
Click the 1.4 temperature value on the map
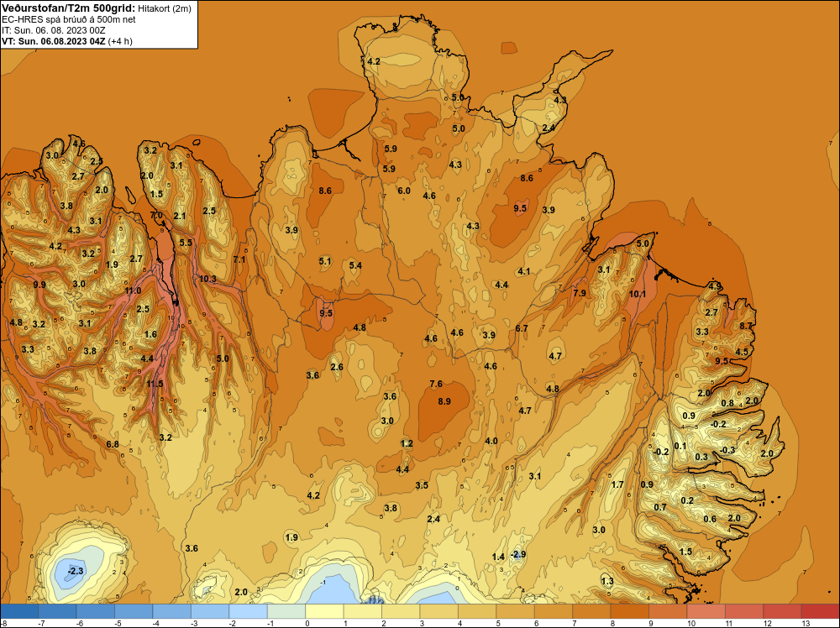click(499, 557)
